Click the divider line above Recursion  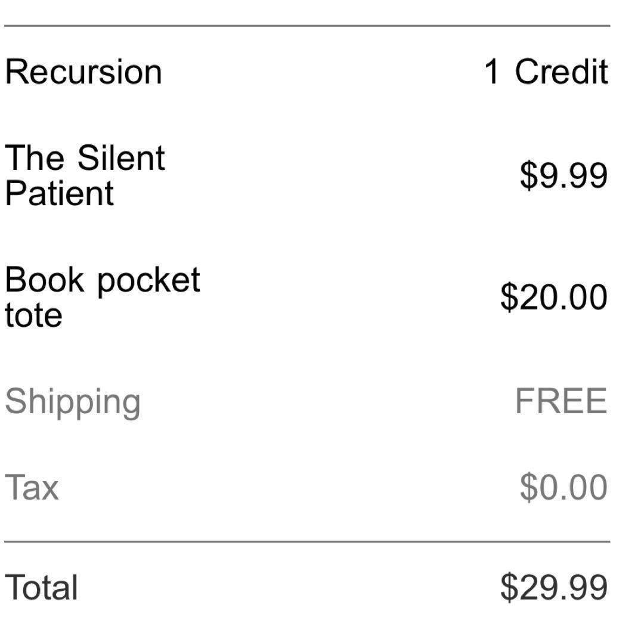pyautogui.click(x=307, y=26)
